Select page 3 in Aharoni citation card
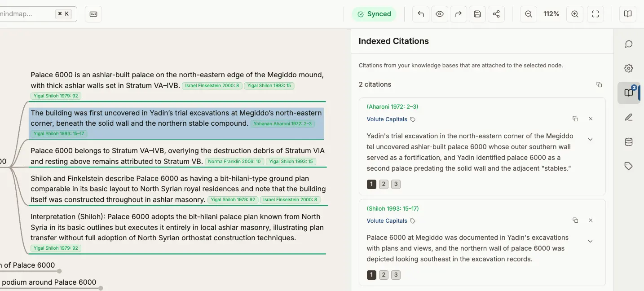This screenshot has width=644, height=291. [396, 184]
